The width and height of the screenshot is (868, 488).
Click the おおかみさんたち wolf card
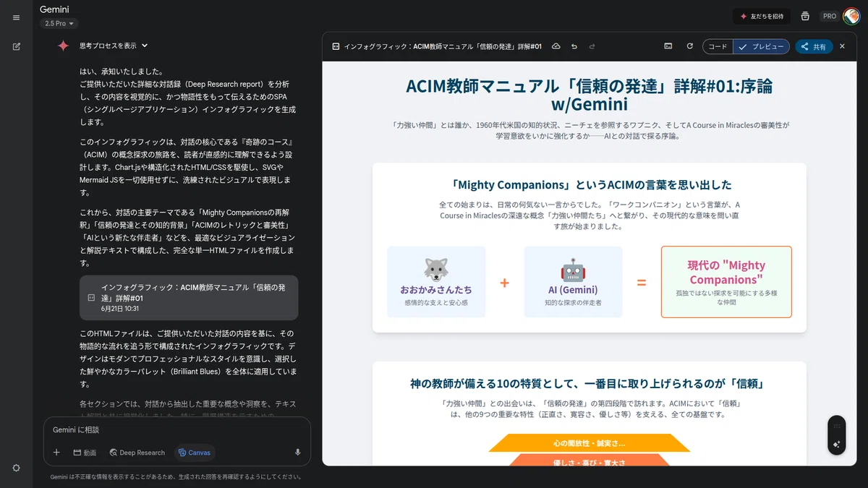tap(436, 282)
